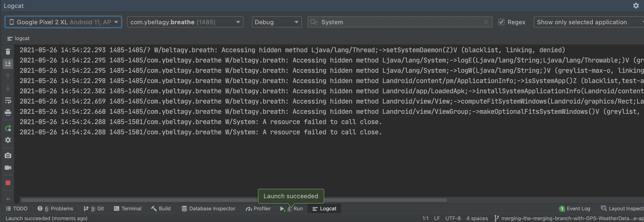Toggle soft-wrap for log lines
The height and width of the screenshot is (222, 644).
pyautogui.click(x=8, y=101)
